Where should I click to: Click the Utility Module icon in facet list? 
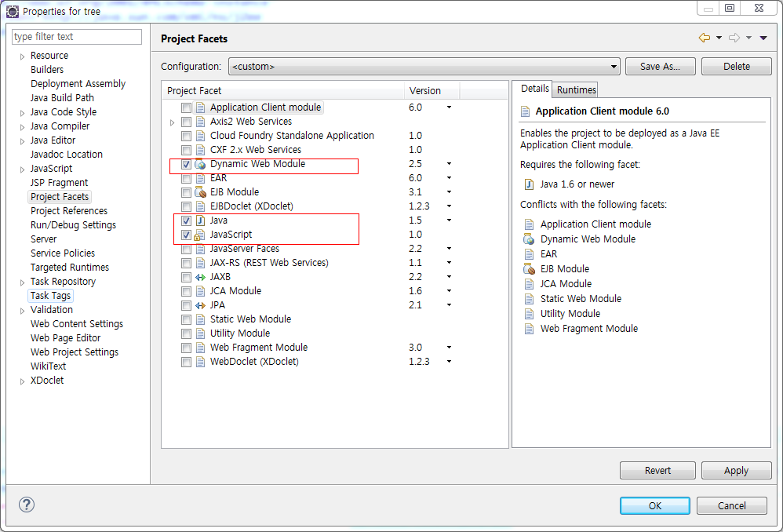[x=200, y=333]
